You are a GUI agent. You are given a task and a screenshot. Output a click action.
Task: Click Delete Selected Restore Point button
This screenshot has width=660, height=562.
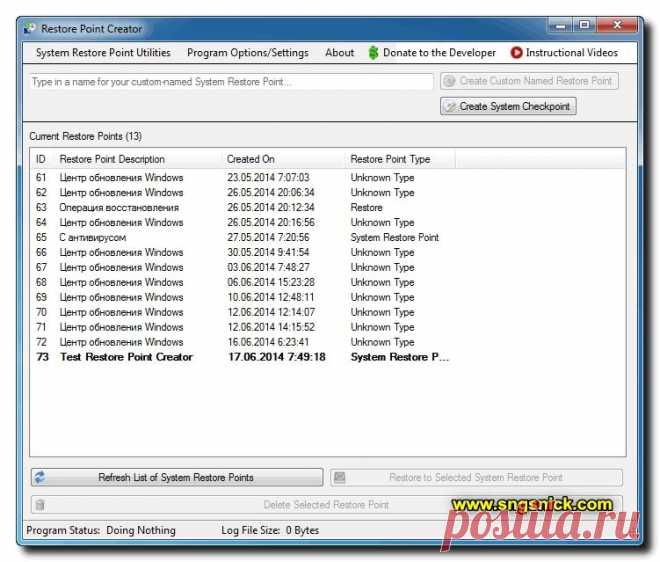(x=326, y=504)
